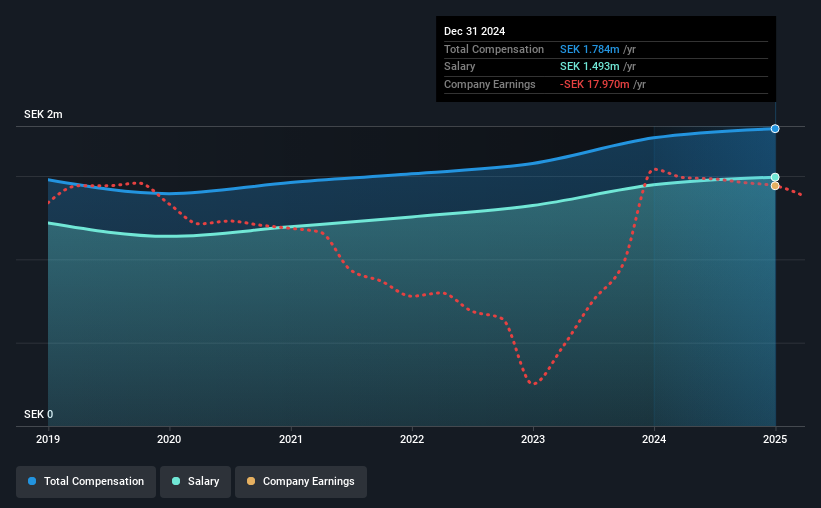Toggle the Salary legend button

point(195,481)
